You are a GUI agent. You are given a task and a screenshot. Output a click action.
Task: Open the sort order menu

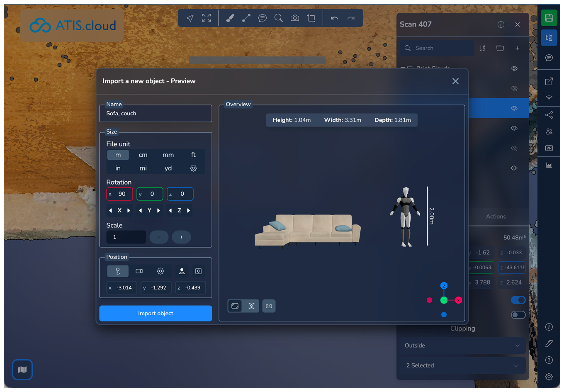pos(482,48)
